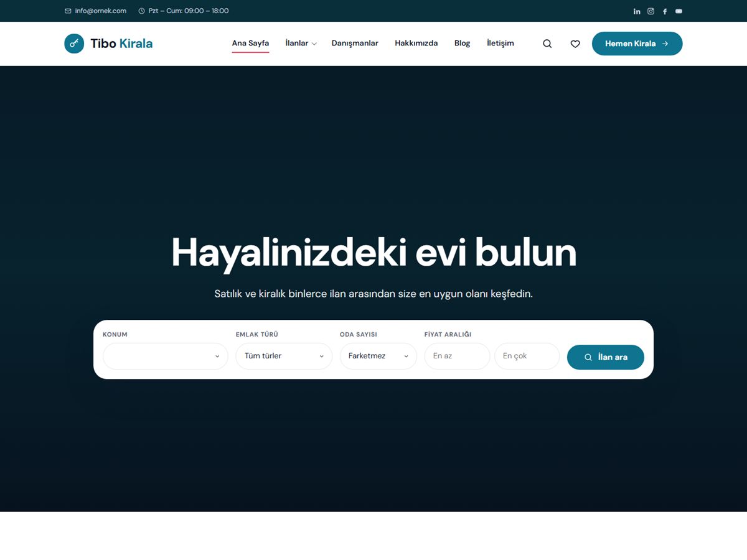The image size is (747, 560).
Task: Click the Pzt – Cum: 09:00 – 18:00 text
Action: click(x=189, y=11)
